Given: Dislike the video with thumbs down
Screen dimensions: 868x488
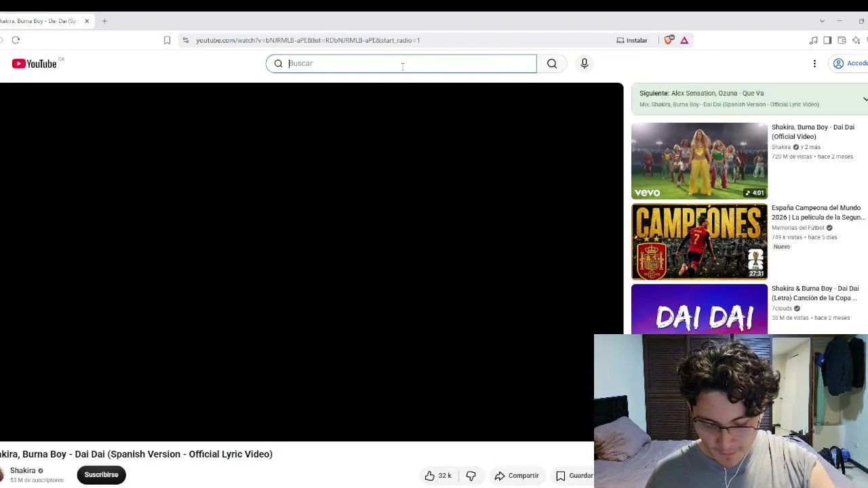Looking at the screenshot, I should 471,476.
